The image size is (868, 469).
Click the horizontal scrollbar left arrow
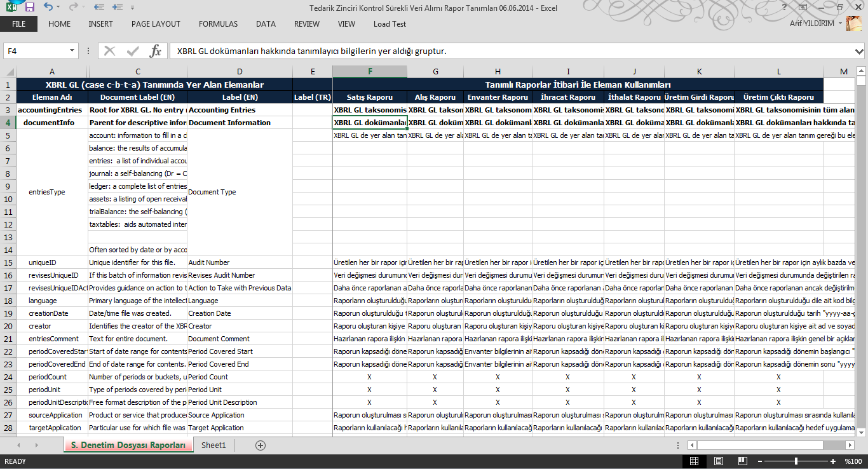[x=692, y=445]
